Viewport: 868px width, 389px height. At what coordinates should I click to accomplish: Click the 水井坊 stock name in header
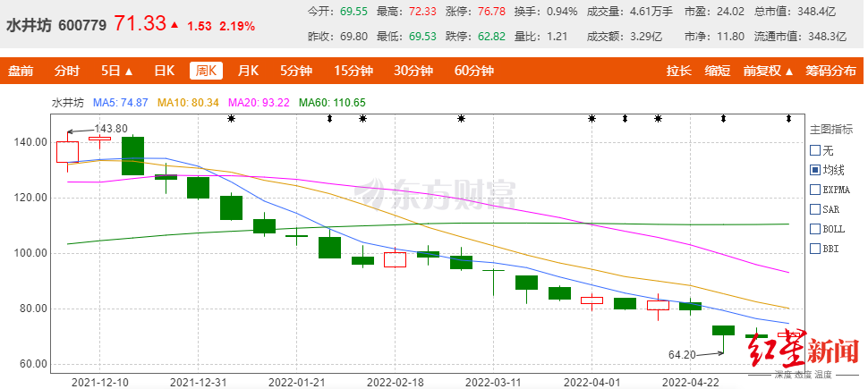click(x=29, y=25)
